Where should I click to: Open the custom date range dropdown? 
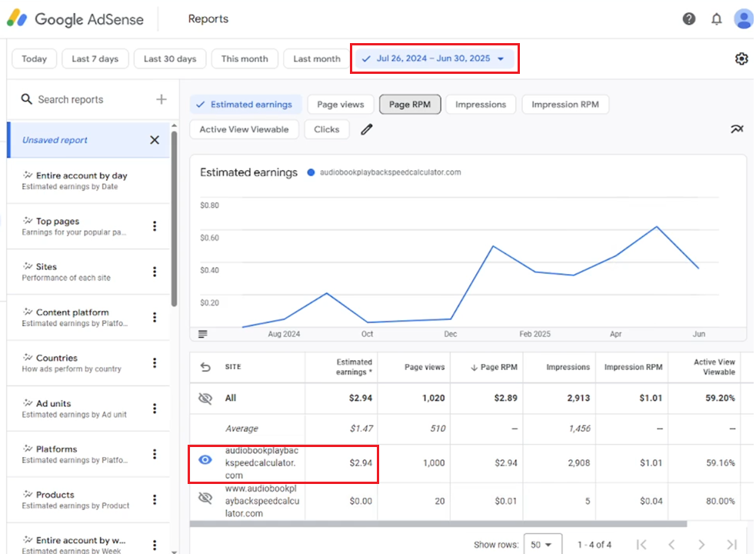click(x=435, y=59)
